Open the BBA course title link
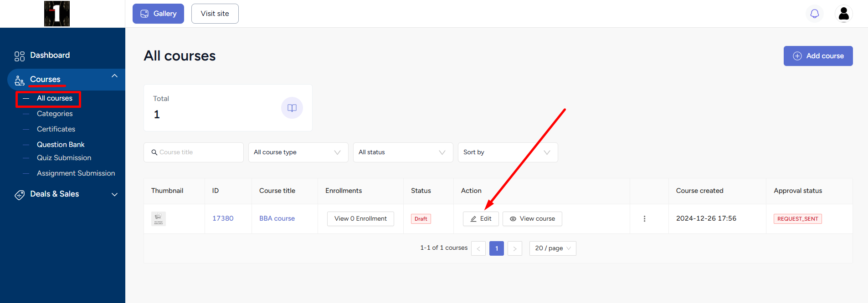Image resolution: width=868 pixels, height=303 pixels. click(277, 218)
